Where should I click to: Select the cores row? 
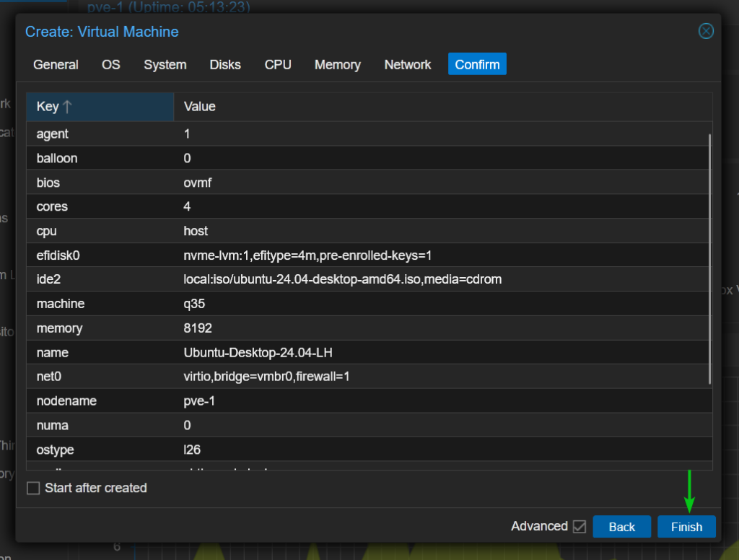(369, 206)
